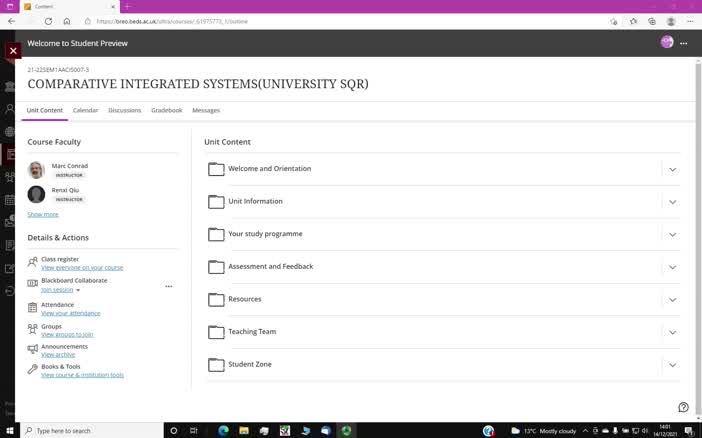Open Task View from the taskbar
This screenshot has width=702, height=438.
coord(193,430)
